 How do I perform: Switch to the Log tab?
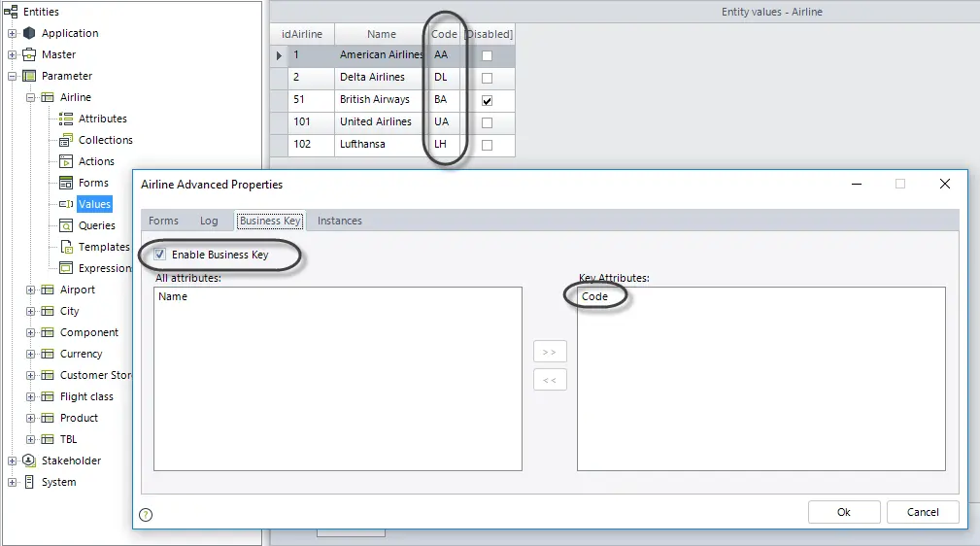pos(209,221)
